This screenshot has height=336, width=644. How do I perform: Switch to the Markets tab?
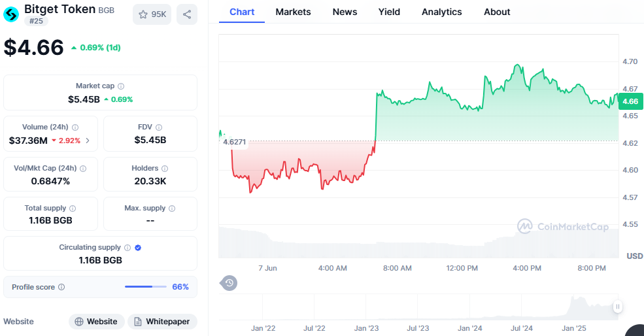pos(294,12)
